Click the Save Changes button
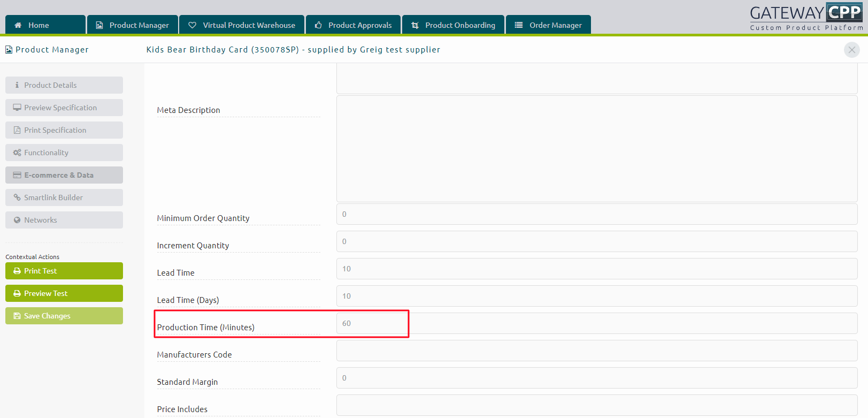This screenshot has width=868, height=418. pyautogui.click(x=64, y=316)
